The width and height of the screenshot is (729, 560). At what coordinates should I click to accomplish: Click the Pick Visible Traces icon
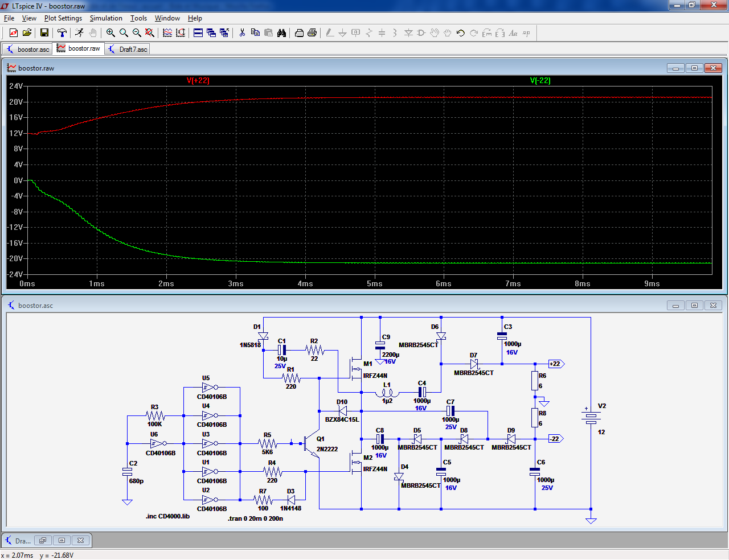pos(167,33)
